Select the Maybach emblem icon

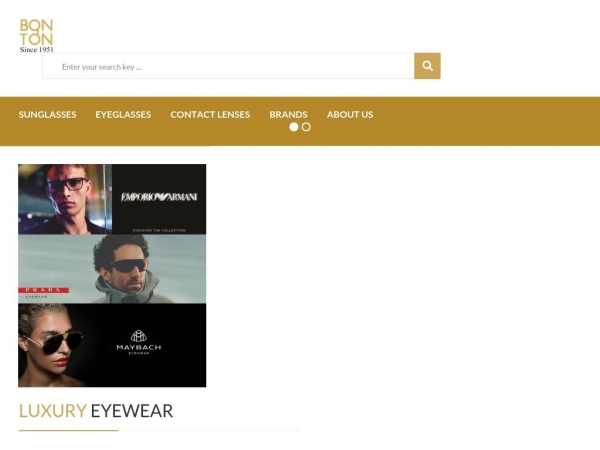[138, 336]
